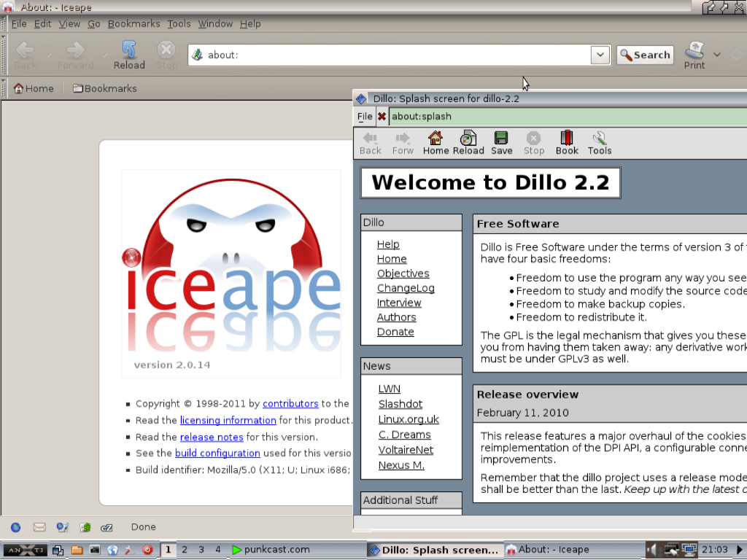Open Composer from Iceape component bar
747x560 pixels.
tap(63, 527)
